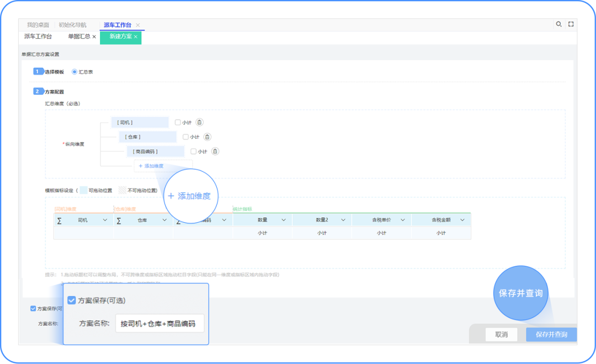Click the [司机]维度 group label

click(x=65, y=209)
